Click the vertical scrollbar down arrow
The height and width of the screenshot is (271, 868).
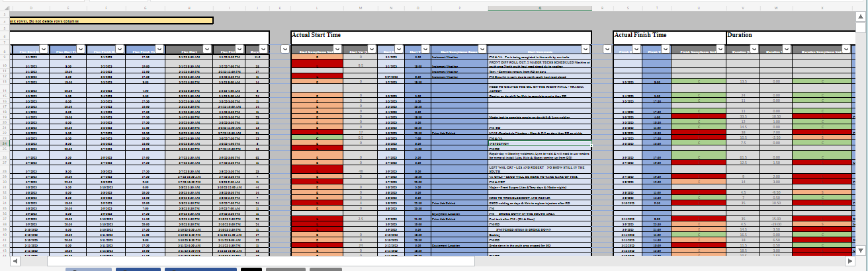pos(861,250)
